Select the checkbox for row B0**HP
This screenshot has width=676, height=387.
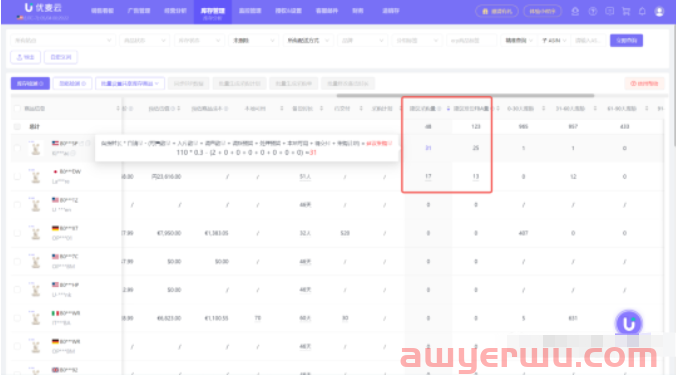17,290
